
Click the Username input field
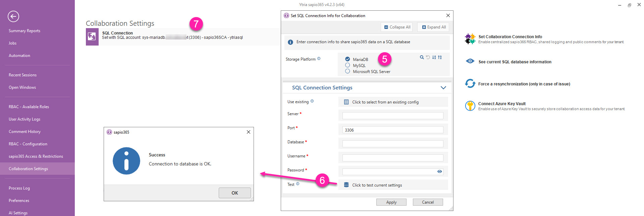[393, 158]
